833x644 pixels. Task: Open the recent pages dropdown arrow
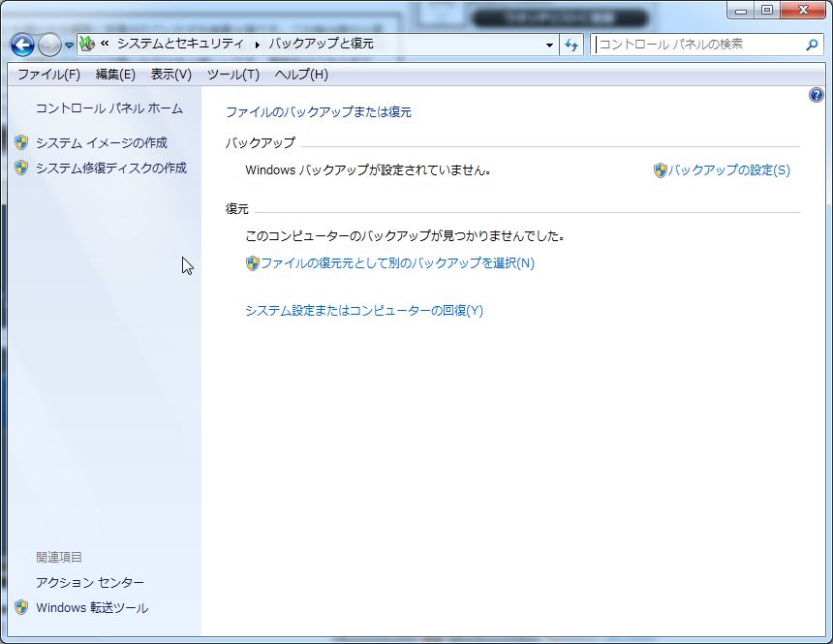point(69,46)
